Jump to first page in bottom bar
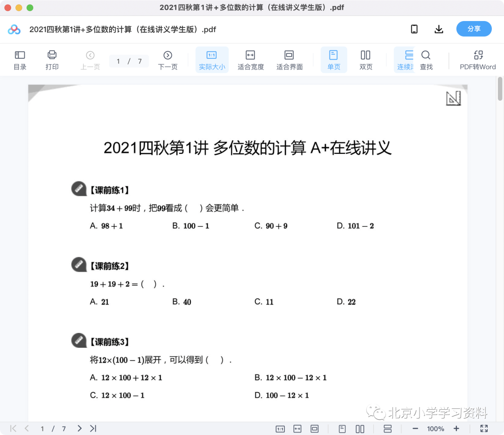504x435 pixels. pyautogui.click(x=13, y=428)
